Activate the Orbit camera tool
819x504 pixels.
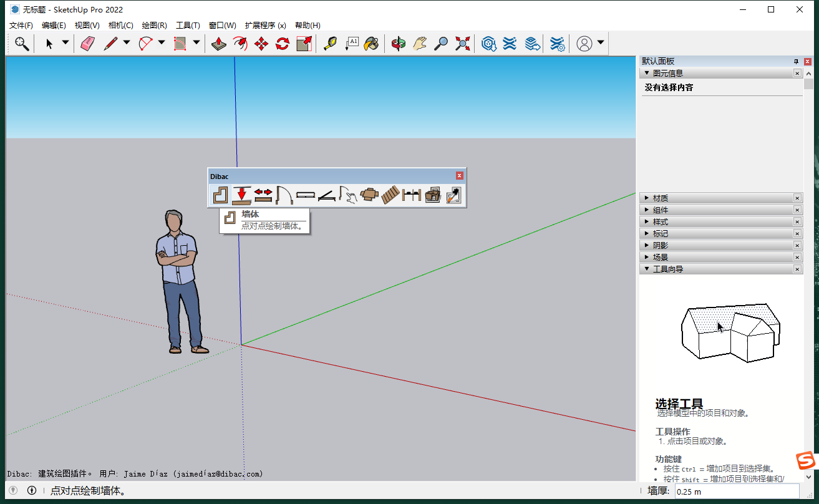click(399, 44)
